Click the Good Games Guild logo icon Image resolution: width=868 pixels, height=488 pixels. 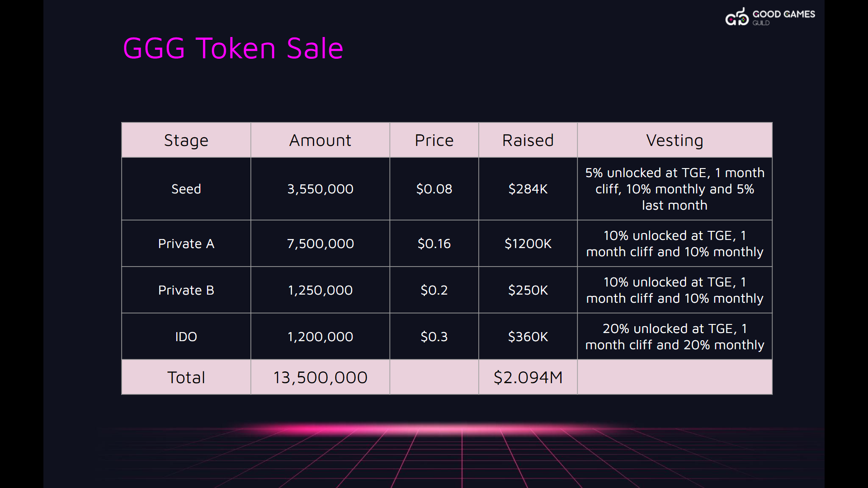pyautogui.click(x=737, y=17)
